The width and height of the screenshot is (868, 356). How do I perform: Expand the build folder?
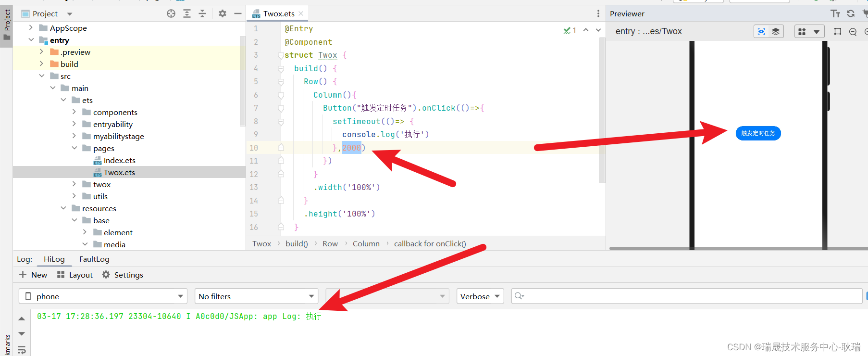point(41,64)
